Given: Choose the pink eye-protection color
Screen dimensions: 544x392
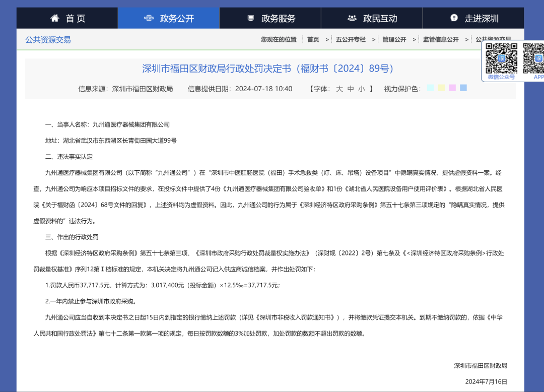Looking at the screenshot, I should pos(452,88).
